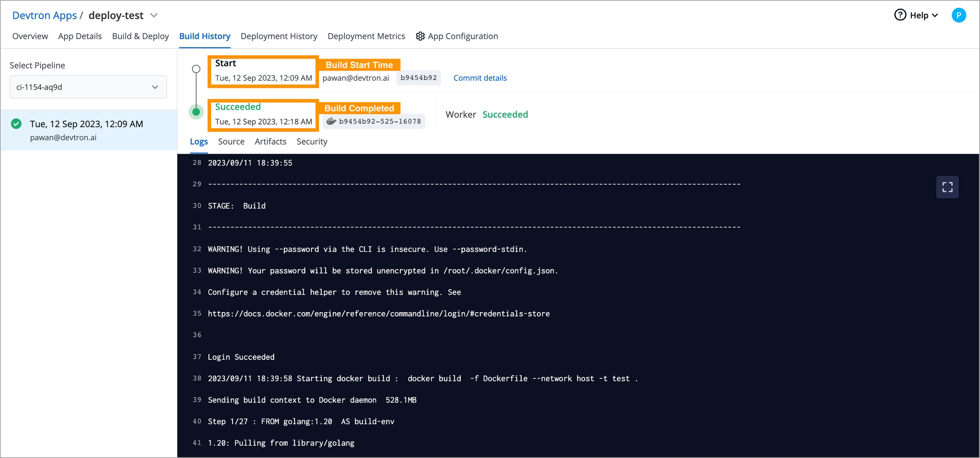Expand the logs to fullscreen view
980x458 pixels.
947,187
